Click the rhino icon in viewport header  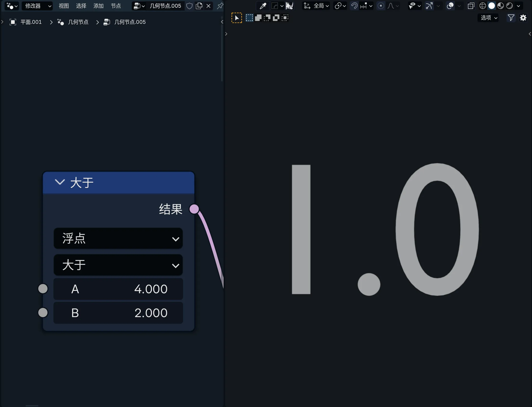pyautogui.click(x=289, y=6)
